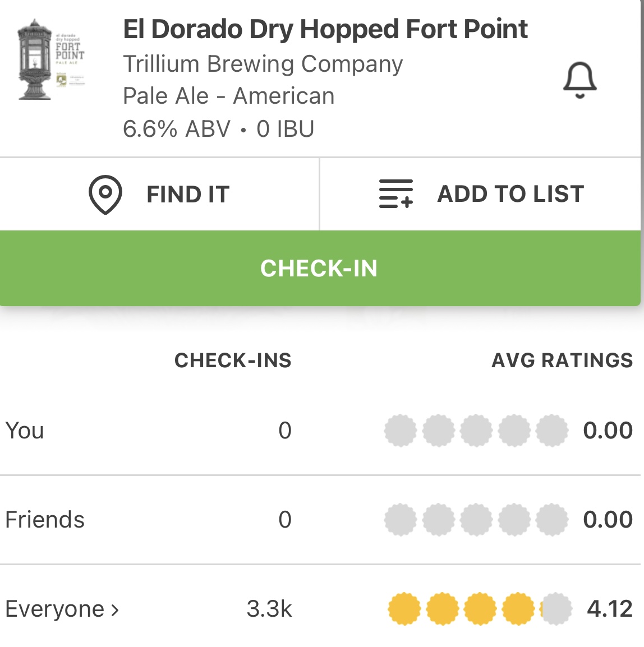The image size is (644, 647).
Task: Click the last grey cap in Friends row
Action: coord(552,520)
